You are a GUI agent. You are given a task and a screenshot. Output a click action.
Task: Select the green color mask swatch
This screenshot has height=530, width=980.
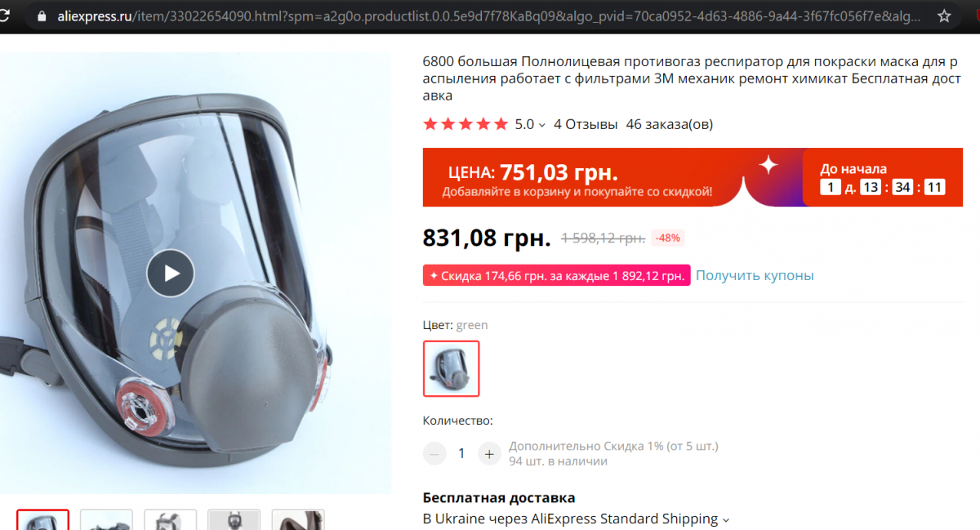(451, 368)
